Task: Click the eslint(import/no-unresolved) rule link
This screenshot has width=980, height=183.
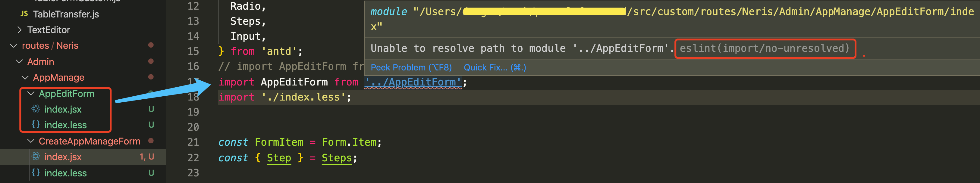Action: click(764, 48)
